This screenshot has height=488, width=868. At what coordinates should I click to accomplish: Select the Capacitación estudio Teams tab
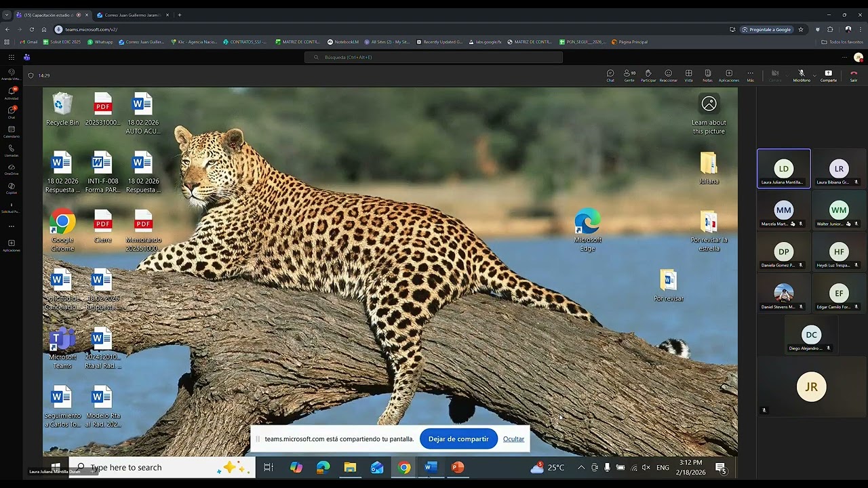pyautogui.click(x=53, y=15)
